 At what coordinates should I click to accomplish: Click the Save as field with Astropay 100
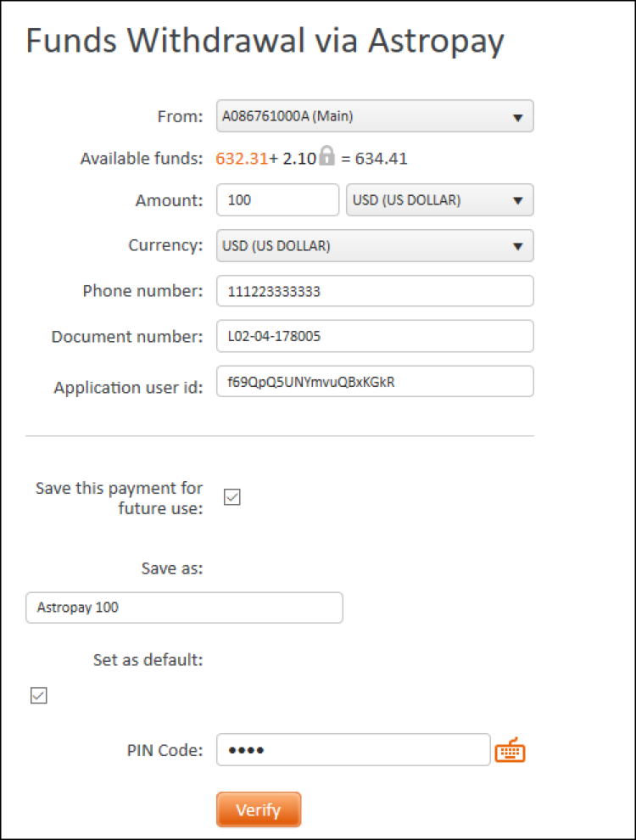coord(184,608)
